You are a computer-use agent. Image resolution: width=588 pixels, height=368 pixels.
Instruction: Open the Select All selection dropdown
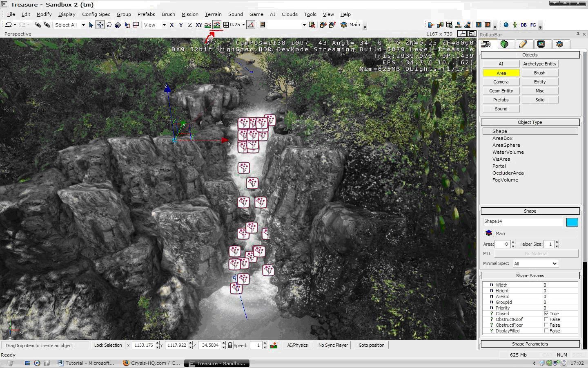pyautogui.click(x=83, y=25)
